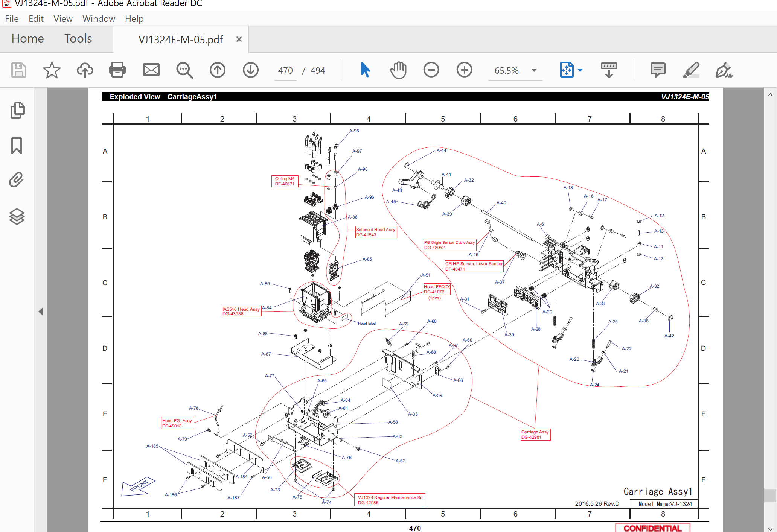Open the find text magnifier tool
777x532 pixels.
184,70
